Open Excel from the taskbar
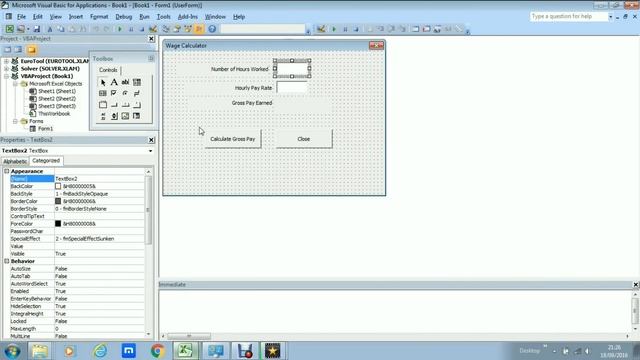 coord(186,351)
